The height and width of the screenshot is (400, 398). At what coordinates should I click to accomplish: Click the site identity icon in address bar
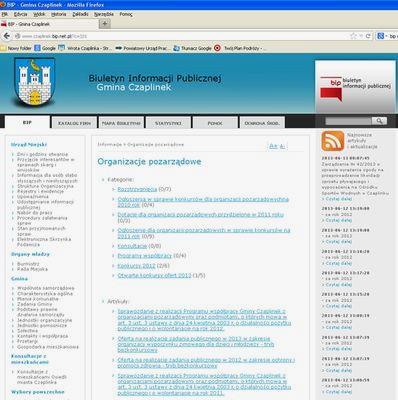pos(17,36)
